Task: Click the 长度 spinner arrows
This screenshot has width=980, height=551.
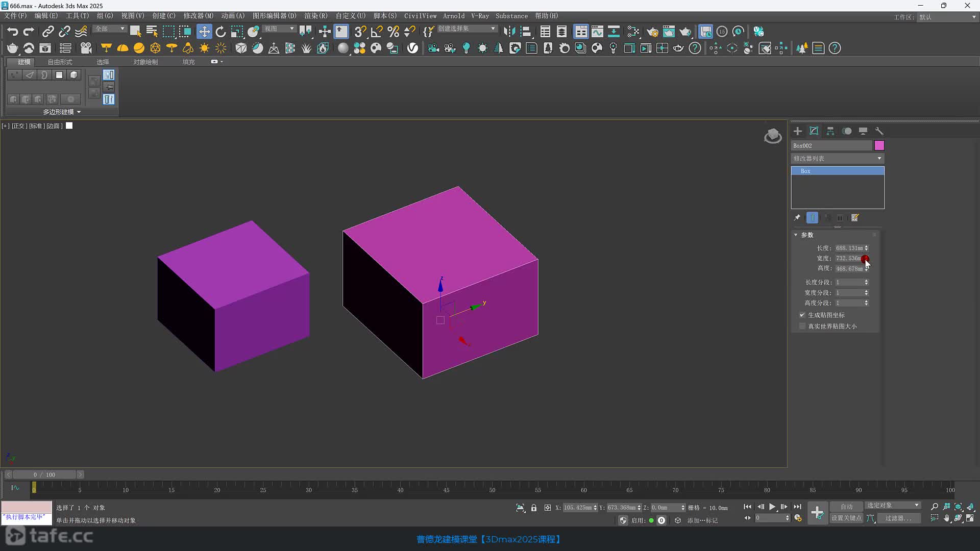Action: pyautogui.click(x=866, y=248)
